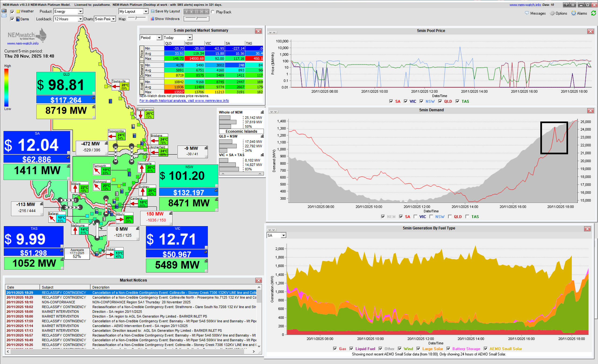Open the Alarms clock icon
Screen dimensions: 598x364
click(573, 13)
